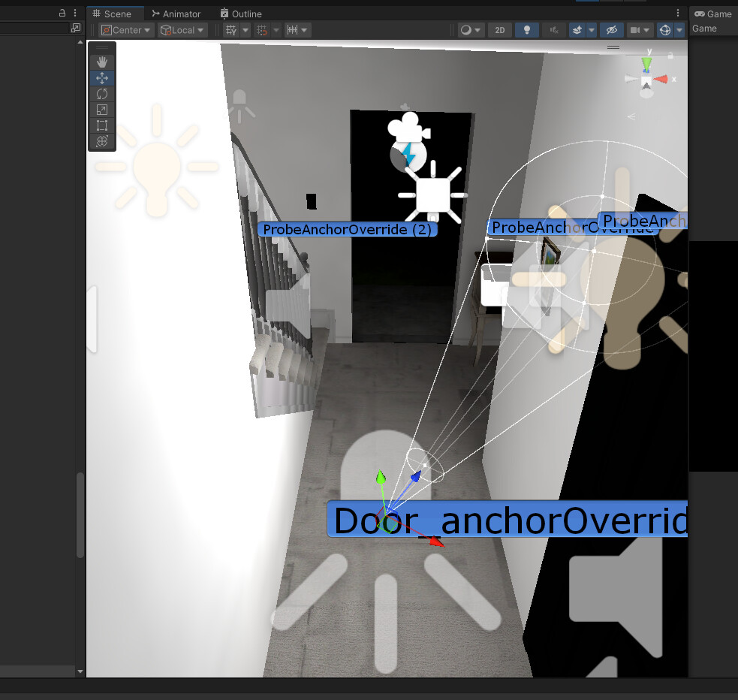The height and width of the screenshot is (700, 738).
Task: Toggle 2D view mode
Action: point(499,30)
